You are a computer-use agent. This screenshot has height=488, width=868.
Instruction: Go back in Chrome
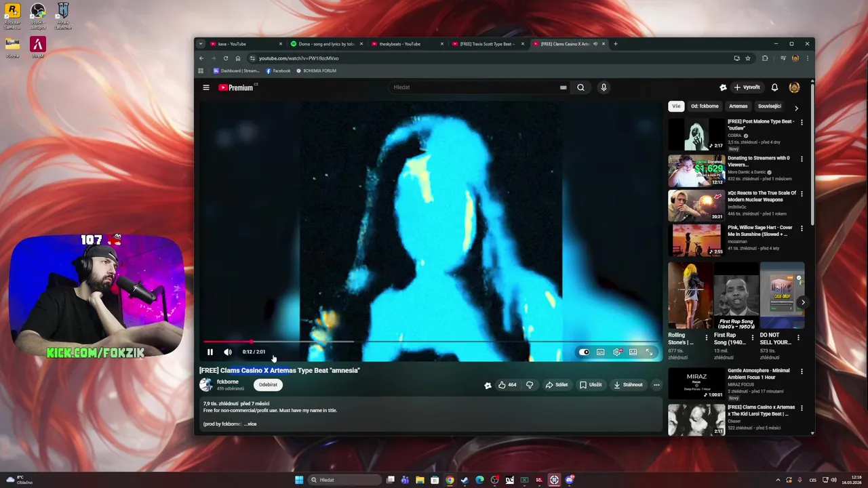201,58
